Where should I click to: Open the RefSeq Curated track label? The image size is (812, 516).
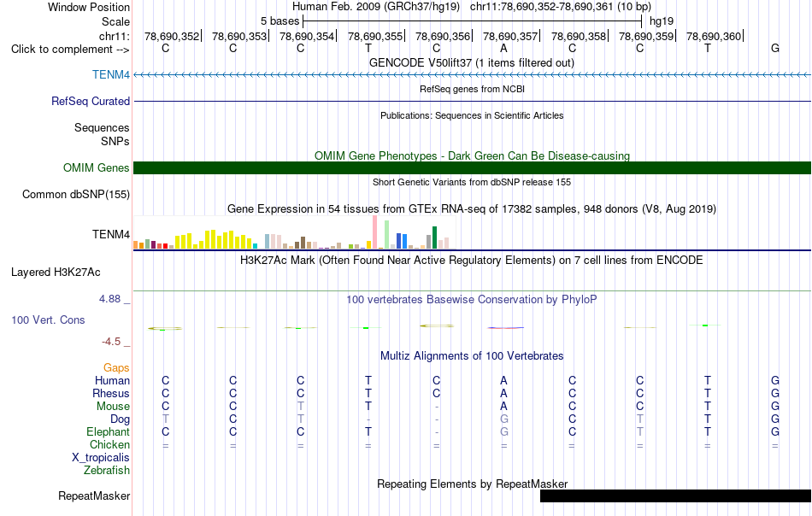tap(91, 101)
